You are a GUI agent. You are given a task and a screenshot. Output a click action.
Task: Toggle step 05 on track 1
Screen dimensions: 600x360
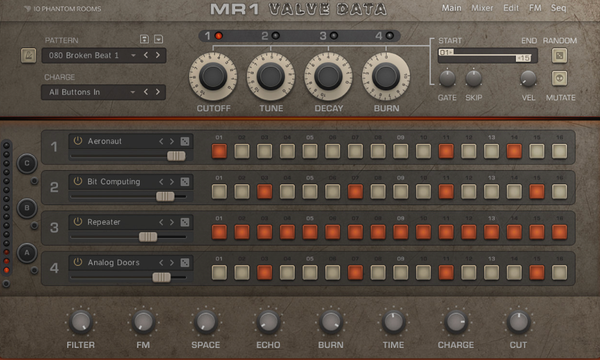[x=310, y=151]
